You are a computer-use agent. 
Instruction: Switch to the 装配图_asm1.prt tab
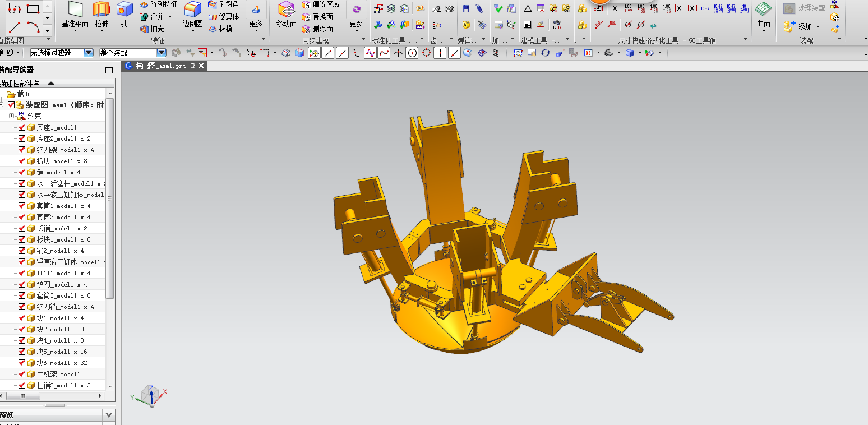pos(160,66)
